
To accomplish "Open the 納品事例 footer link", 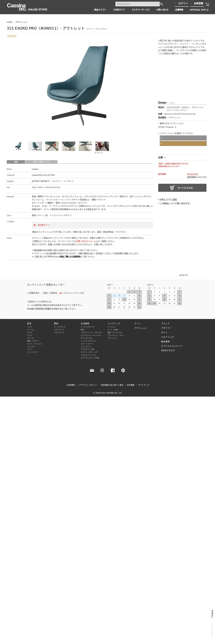I will pos(165,342).
